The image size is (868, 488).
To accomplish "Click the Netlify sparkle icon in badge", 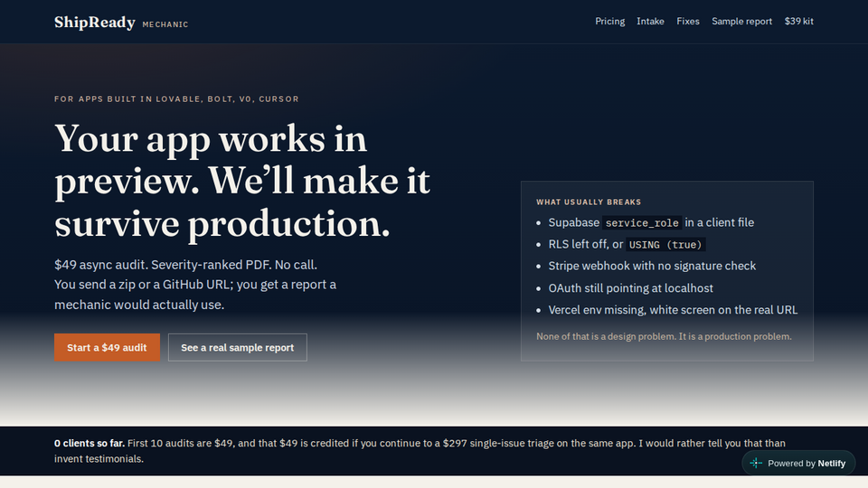I will coord(756,463).
